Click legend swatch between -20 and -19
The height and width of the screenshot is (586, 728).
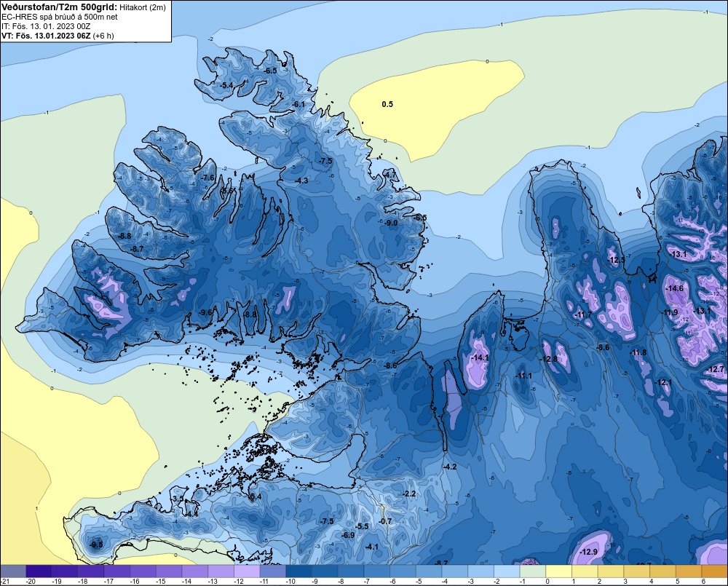[x=39, y=571]
